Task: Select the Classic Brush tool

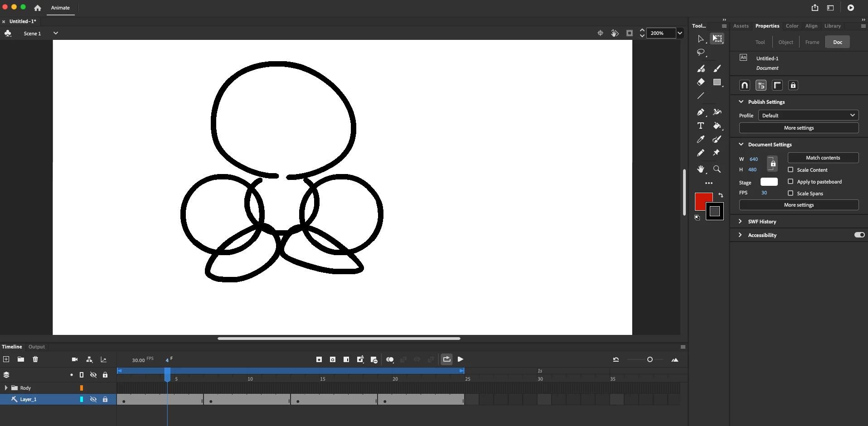Action: (717, 68)
